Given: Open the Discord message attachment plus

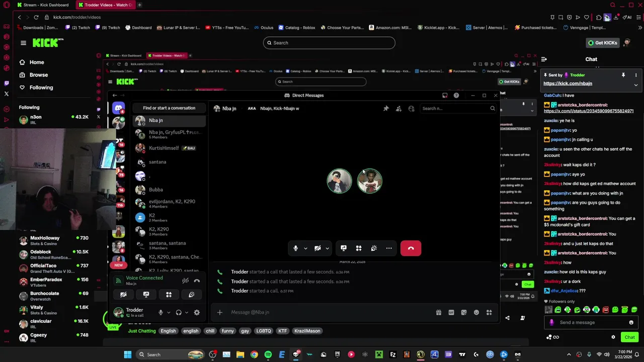Looking at the screenshot, I should [x=219, y=312].
